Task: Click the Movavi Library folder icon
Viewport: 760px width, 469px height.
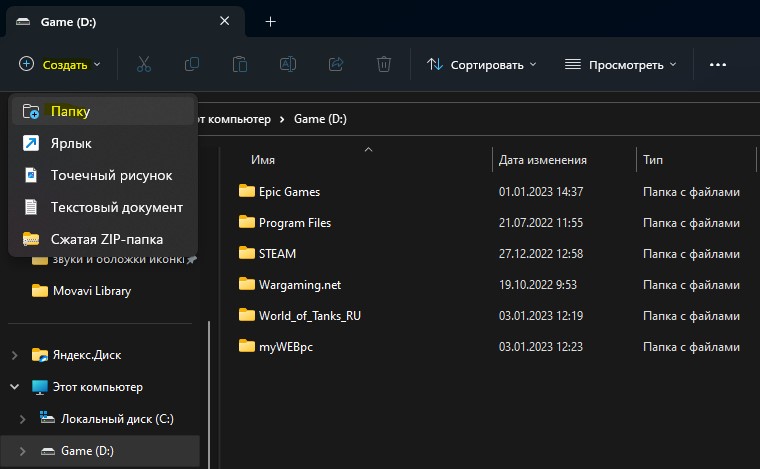Action: pos(40,291)
